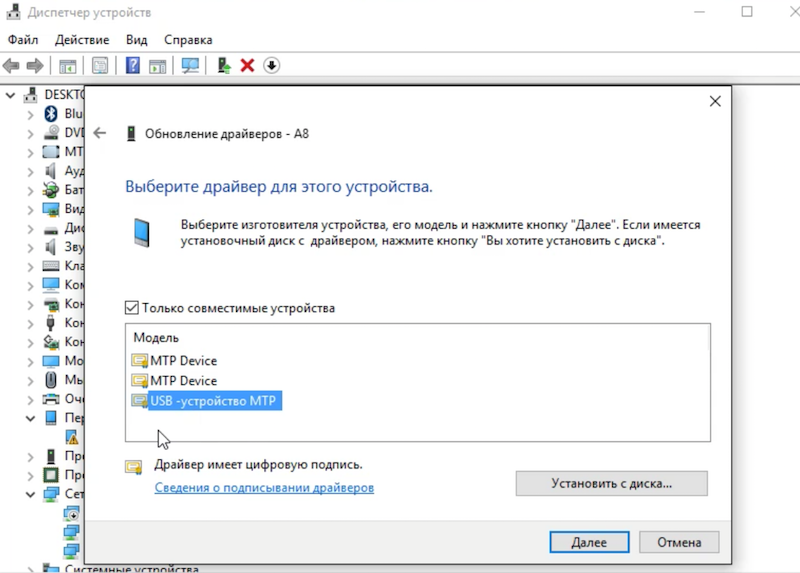
Task: Collapse the DESKTOP root node
Action: 10,95
